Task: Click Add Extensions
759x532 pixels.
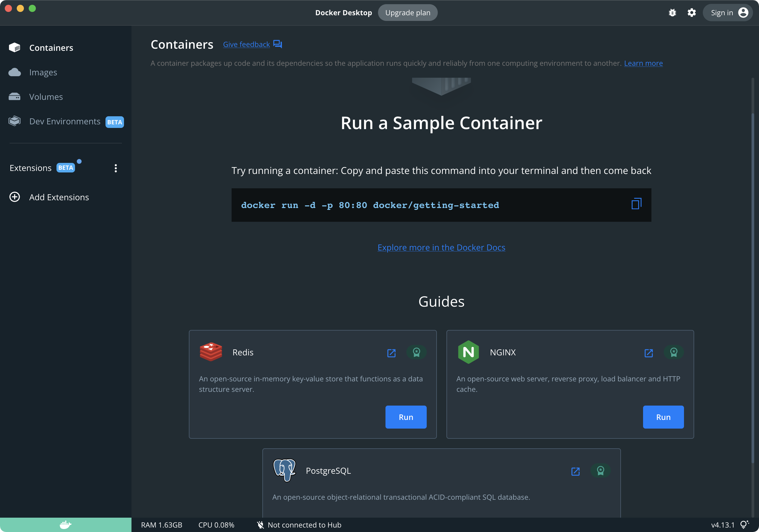Action: pos(59,197)
